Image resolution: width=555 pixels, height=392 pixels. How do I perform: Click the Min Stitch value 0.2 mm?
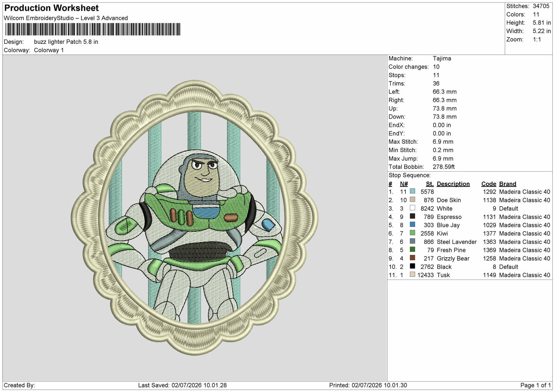click(x=443, y=150)
